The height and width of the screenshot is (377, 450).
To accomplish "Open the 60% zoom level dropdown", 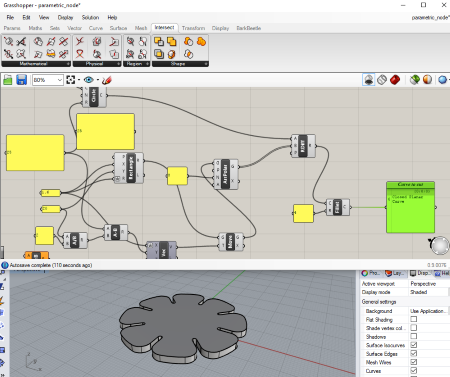I will pyautogui.click(x=48, y=80).
